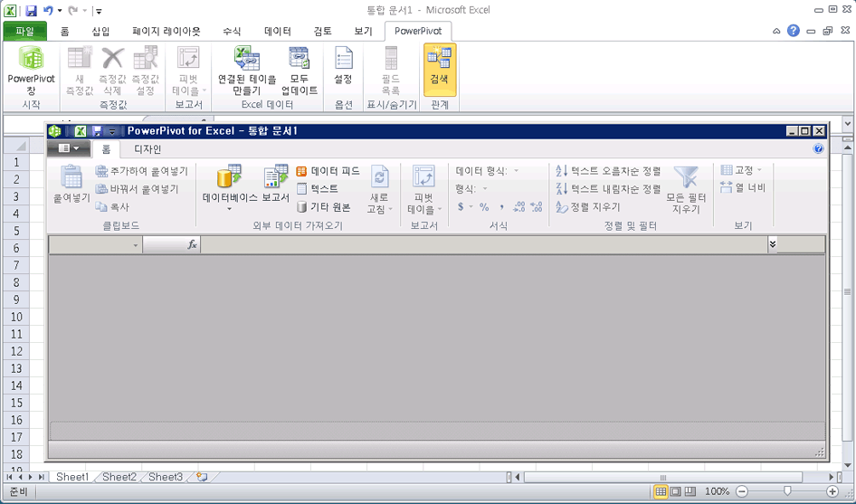Open the PowerPivot window launcher icon
Screen dimensions: 856x504
coord(31,57)
